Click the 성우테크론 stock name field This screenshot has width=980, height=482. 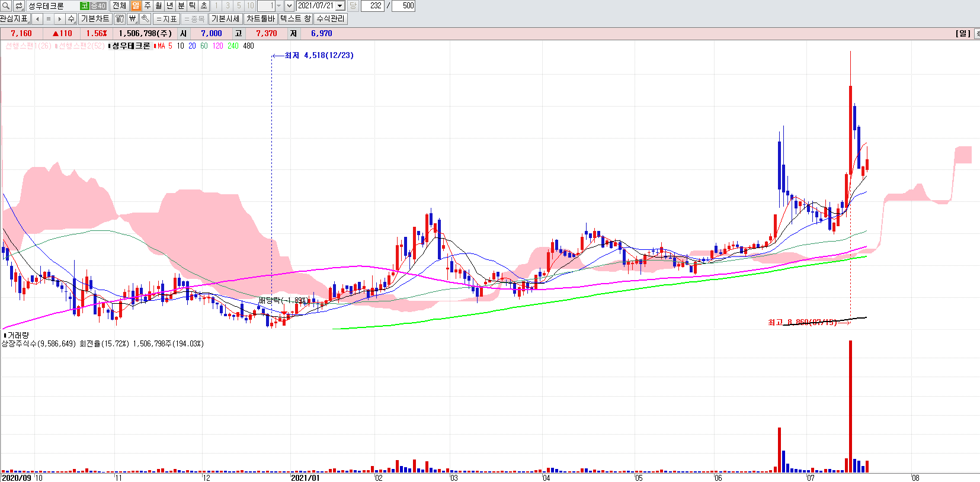click(x=53, y=6)
